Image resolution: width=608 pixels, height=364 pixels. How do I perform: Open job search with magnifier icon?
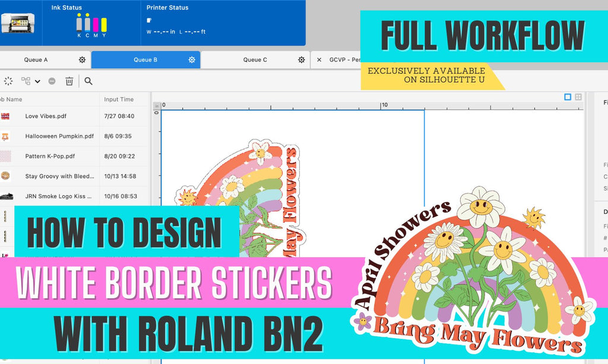[x=88, y=81]
